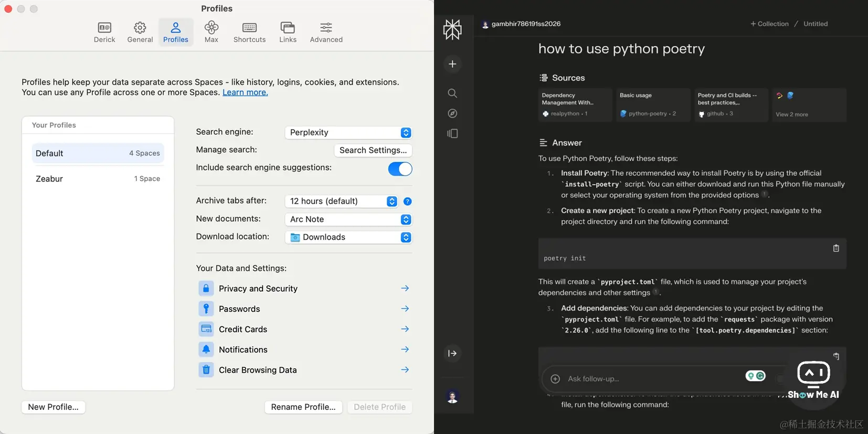This screenshot has width=868, height=434.
Task: Click the Show Me AI floating icon
Action: pyautogui.click(x=813, y=380)
